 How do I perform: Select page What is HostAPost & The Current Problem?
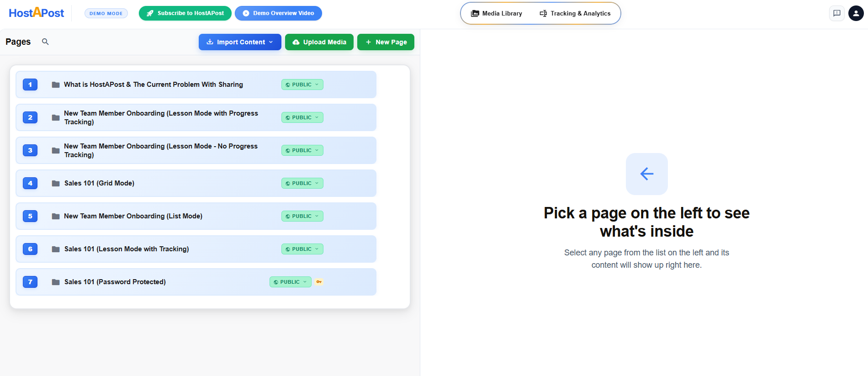196,85
